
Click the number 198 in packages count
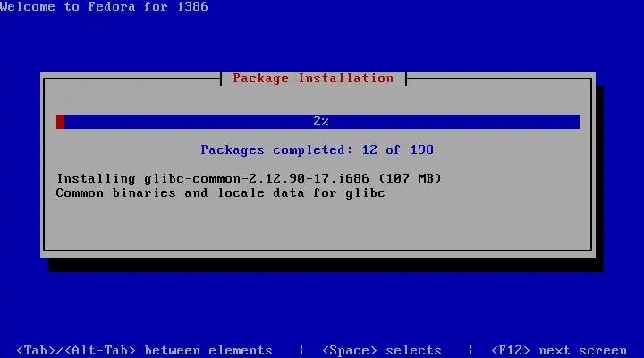click(422, 149)
